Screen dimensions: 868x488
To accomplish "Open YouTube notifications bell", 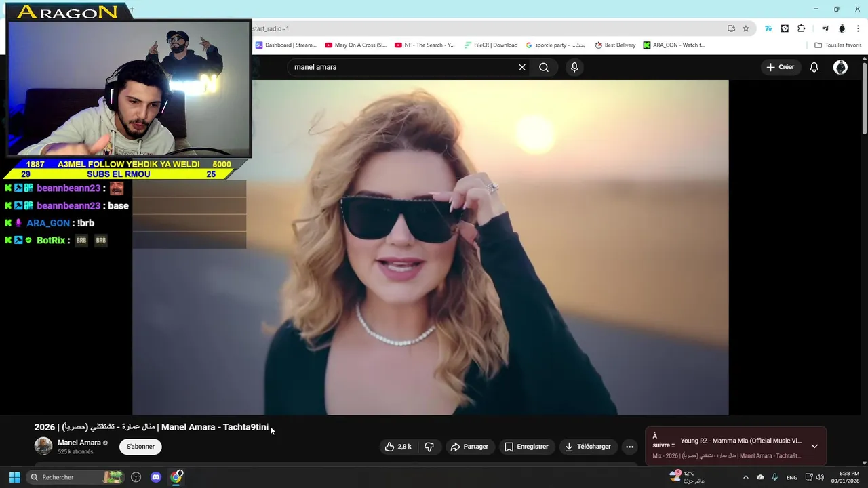I will pyautogui.click(x=814, y=67).
